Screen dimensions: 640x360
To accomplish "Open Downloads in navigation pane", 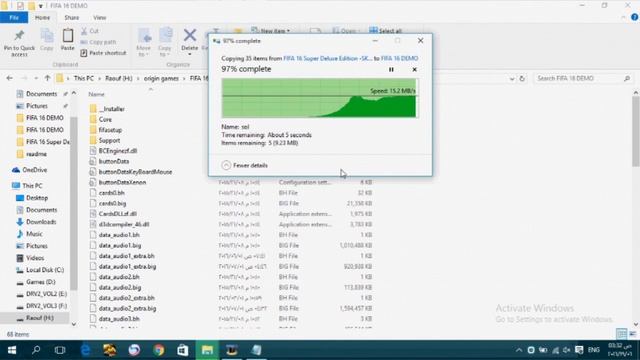I will 36,222.
